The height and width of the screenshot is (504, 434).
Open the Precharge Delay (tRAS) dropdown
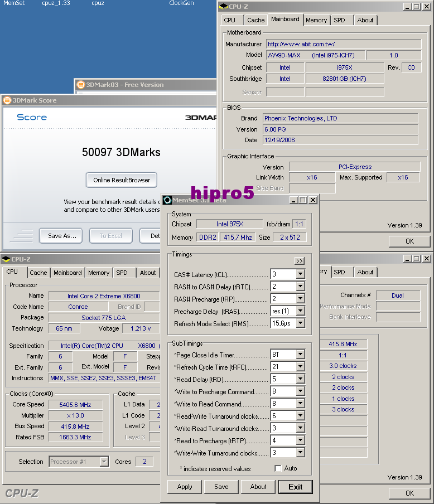click(301, 311)
